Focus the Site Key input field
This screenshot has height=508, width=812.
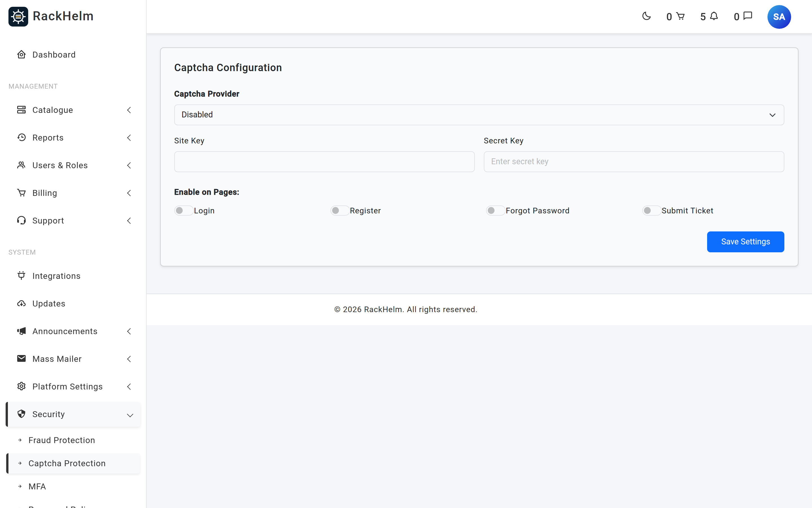[324, 162]
